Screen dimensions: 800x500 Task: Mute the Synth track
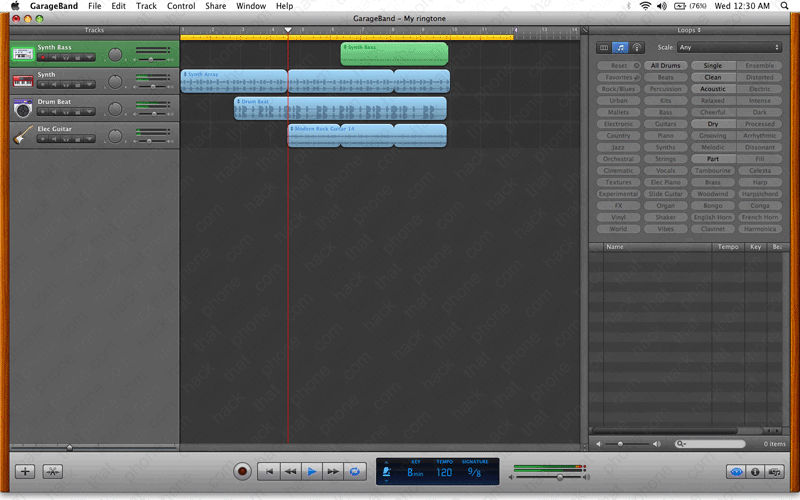[x=55, y=83]
